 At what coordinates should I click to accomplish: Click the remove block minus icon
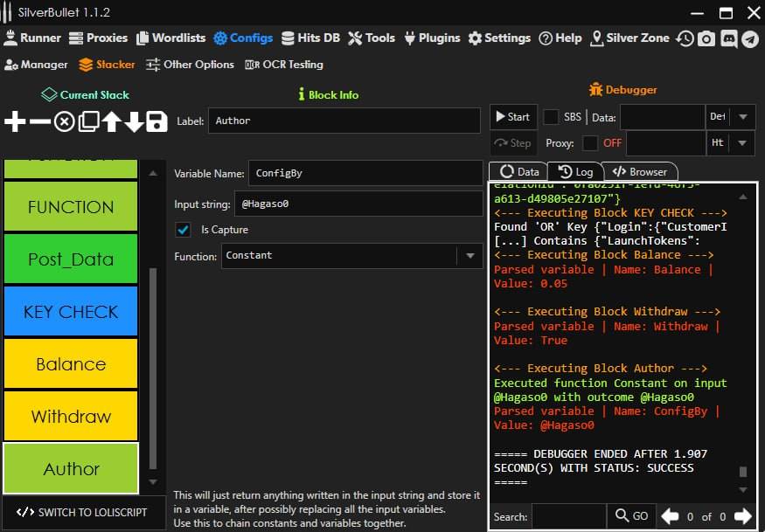point(39,121)
